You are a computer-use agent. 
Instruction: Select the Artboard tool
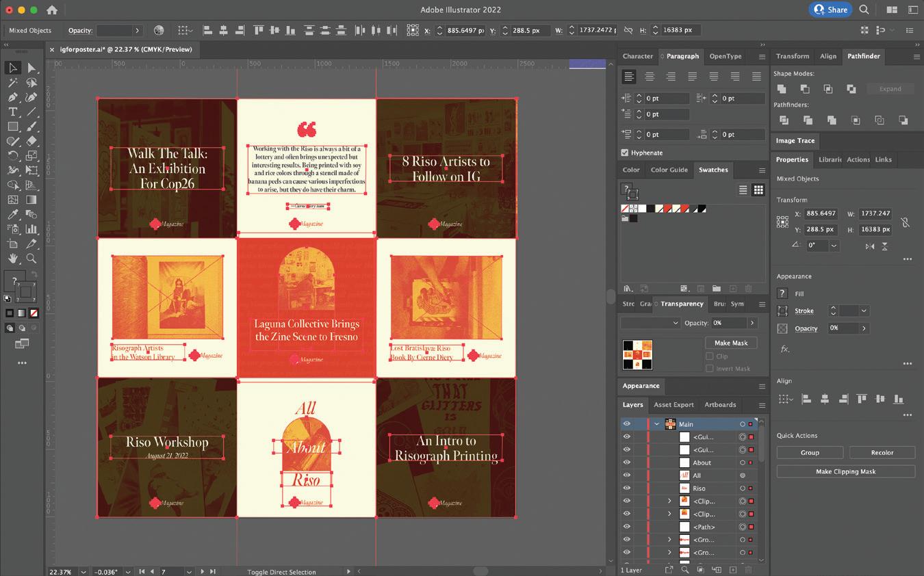pos(12,244)
